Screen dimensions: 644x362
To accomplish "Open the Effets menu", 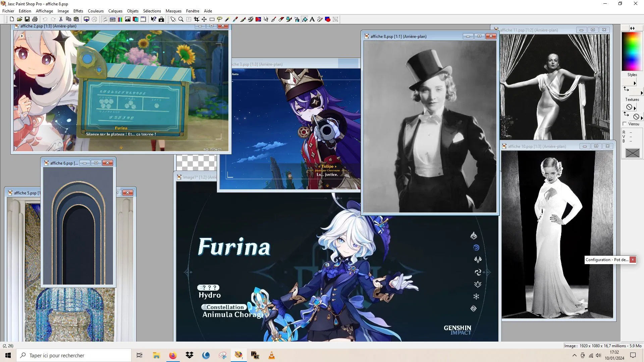I will click(x=78, y=11).
